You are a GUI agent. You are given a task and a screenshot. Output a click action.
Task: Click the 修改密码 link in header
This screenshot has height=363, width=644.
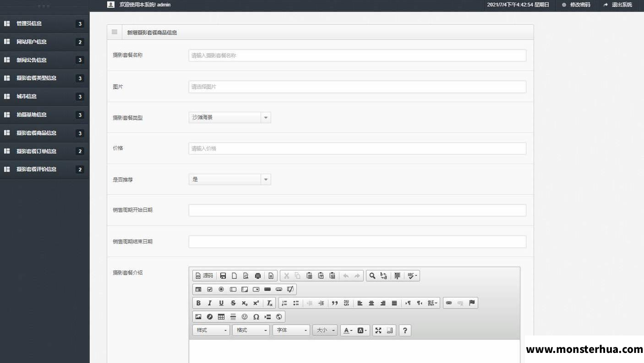coord(576,5)
